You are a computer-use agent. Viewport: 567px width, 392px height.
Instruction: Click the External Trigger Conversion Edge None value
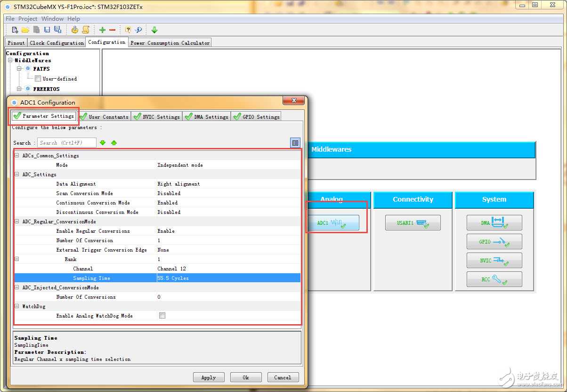pyautogui.click(x=228, y=250)
